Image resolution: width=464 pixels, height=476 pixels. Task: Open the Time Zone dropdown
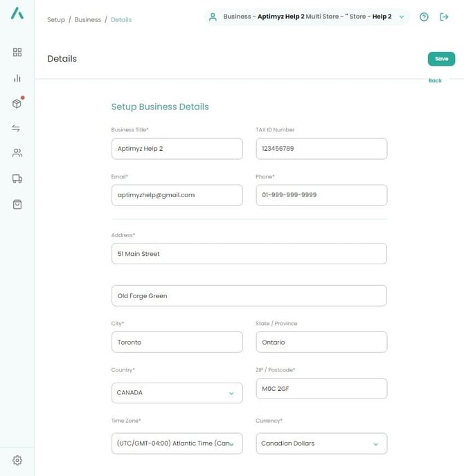pyautogui.click(x=177, y=443)
